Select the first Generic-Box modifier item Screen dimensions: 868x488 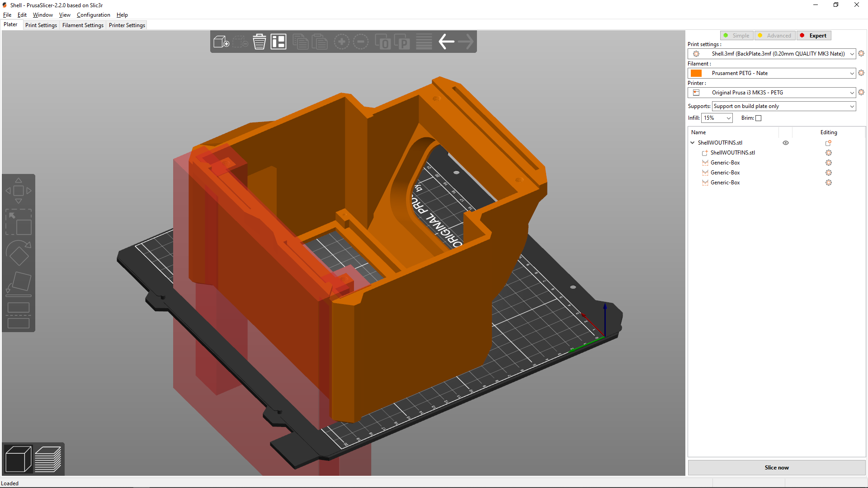725,163
